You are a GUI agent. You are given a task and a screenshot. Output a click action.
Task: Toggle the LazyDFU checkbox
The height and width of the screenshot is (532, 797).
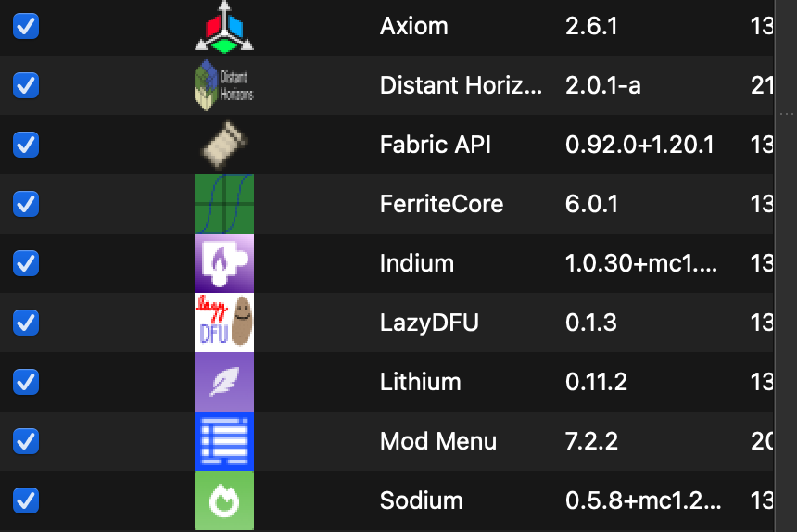[26, 323]
